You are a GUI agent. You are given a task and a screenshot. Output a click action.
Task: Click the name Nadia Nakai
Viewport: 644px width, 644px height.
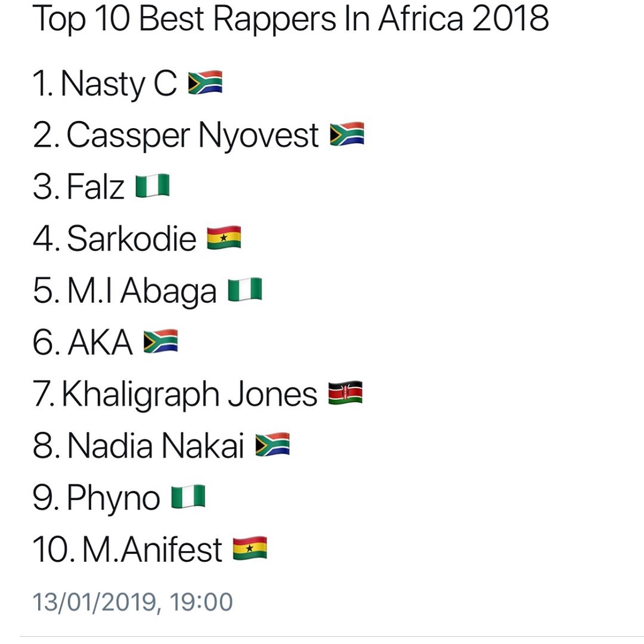(x=156, y=445)
